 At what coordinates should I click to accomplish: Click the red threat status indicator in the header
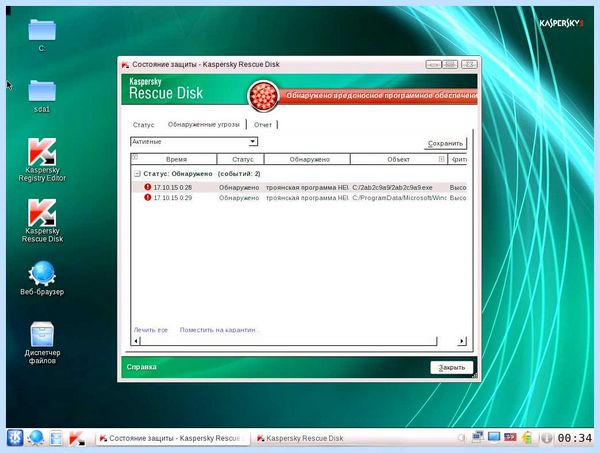[x=263, y=96]
